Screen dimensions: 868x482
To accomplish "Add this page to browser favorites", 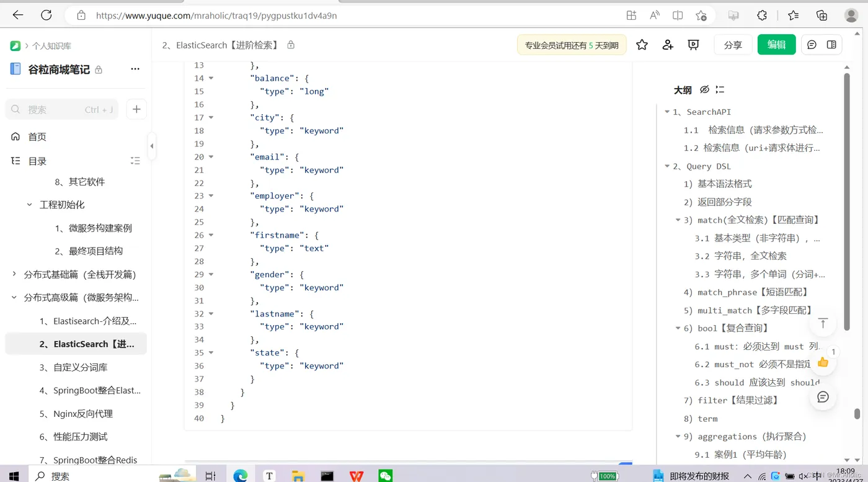I will [701, 16].
